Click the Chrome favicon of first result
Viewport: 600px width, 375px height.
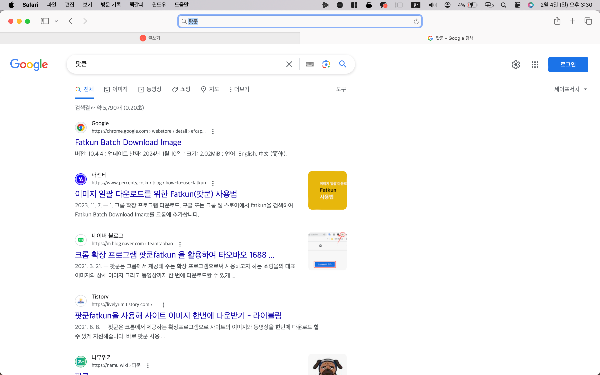coord(81,127)
